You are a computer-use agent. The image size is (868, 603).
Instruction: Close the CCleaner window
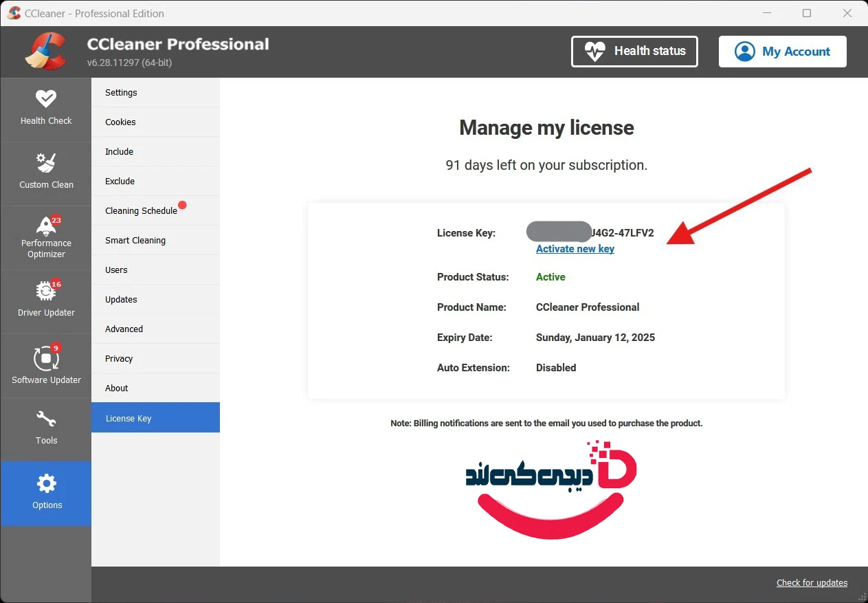(847, 13)
